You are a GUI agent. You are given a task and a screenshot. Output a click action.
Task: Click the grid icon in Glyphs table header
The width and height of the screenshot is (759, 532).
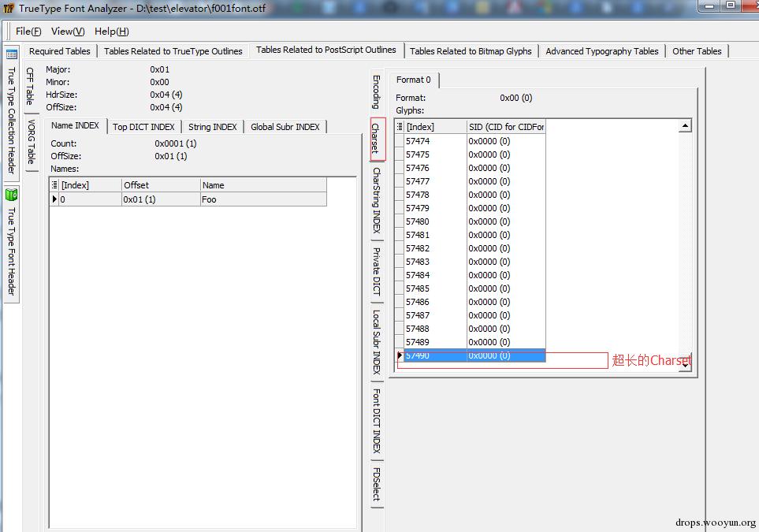pos(400,127)
